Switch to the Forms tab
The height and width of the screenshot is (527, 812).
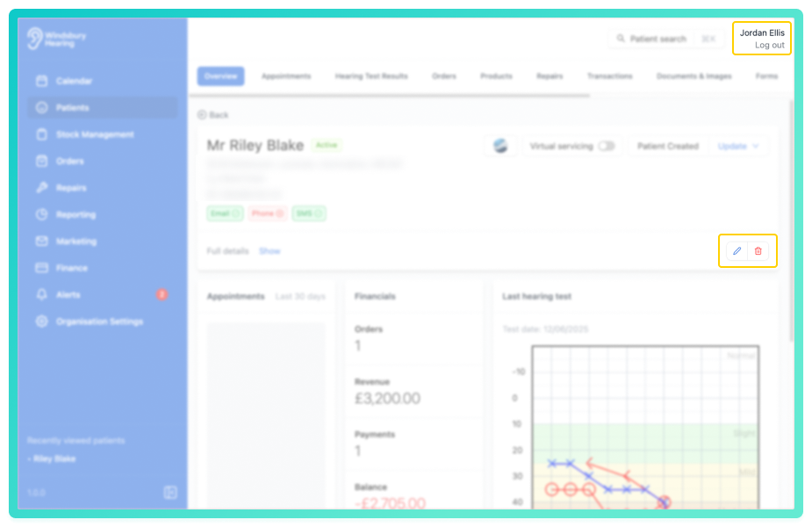(766, 76)
